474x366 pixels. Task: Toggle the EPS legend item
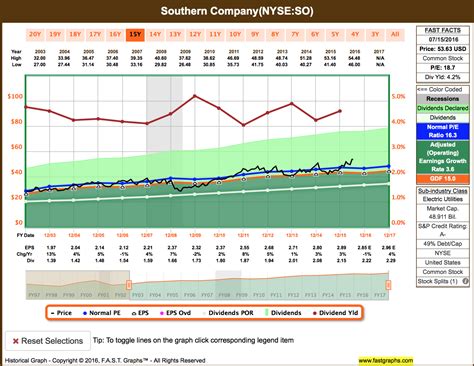140,313
